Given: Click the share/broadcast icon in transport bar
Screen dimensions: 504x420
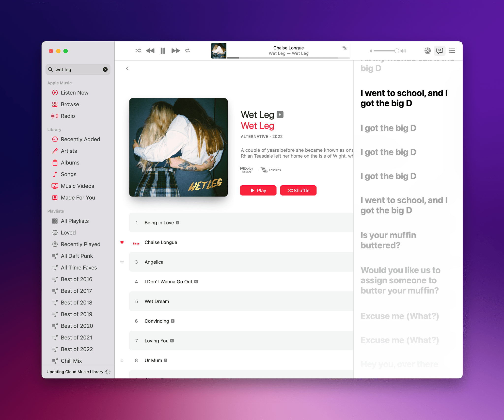Looking at the screenshot, I should pos(427,51).
